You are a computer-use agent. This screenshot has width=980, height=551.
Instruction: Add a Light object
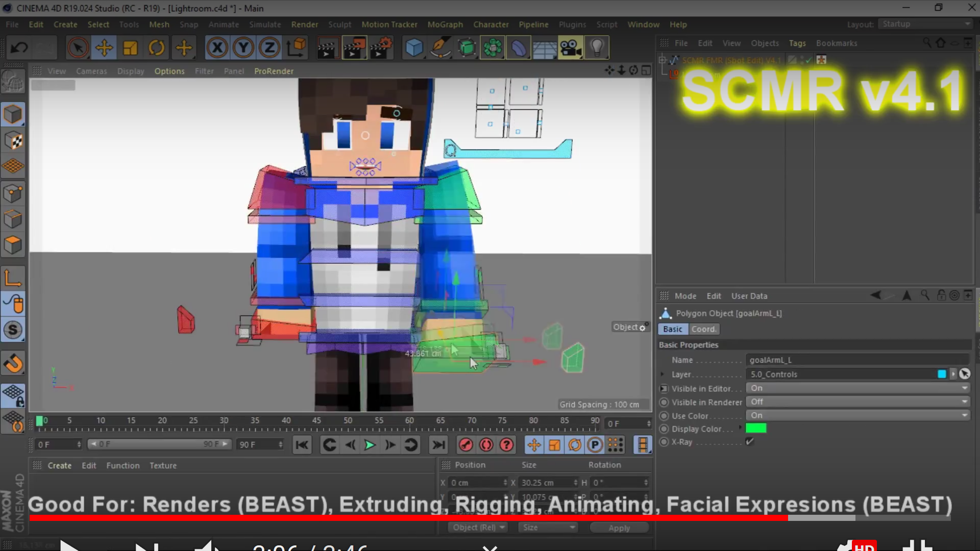pyautogui.click(x=597, y=48)
